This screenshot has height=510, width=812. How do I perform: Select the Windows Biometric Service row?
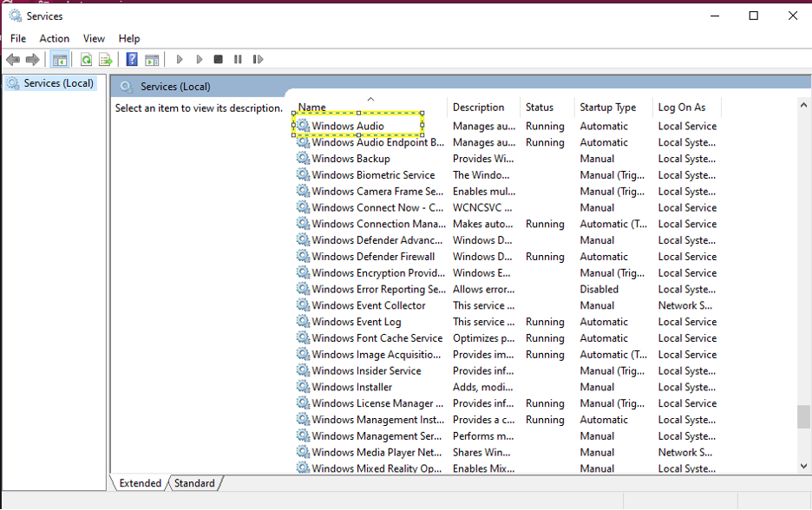coord(373,175)
